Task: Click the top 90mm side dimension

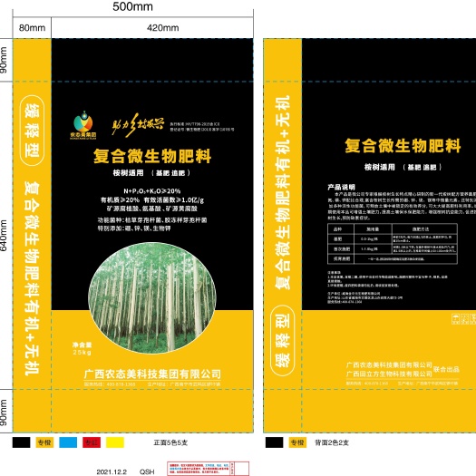Action: [x=4, y=60]
